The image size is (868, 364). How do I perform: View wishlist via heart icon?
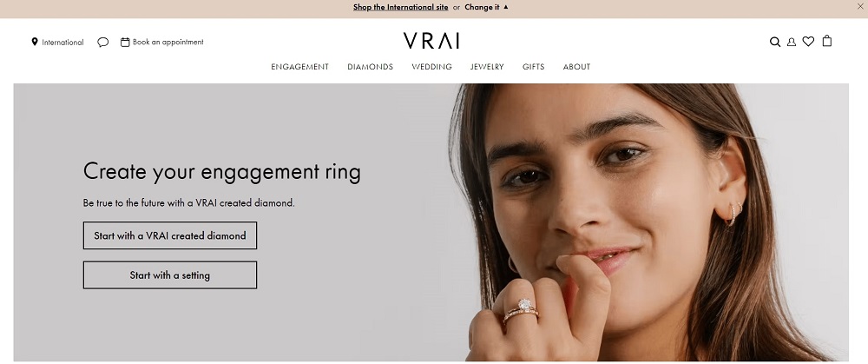coord(808,42)
